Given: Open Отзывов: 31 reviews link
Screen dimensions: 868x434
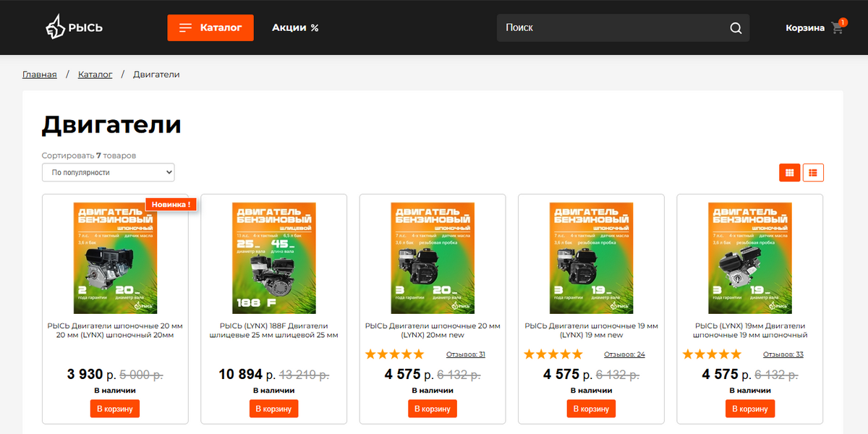Looking at the screenshot, I should point(466,354).
